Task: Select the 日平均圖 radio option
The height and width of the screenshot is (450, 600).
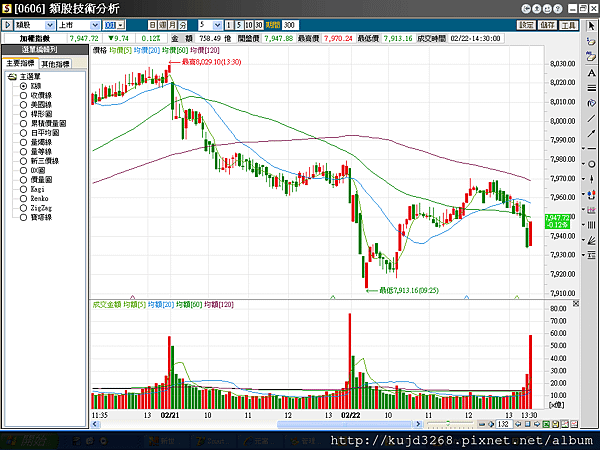Action: [23, 133]
